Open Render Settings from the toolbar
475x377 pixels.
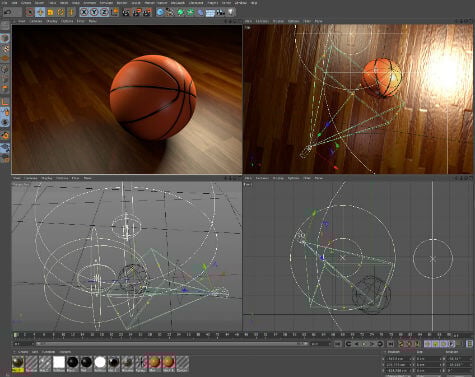coord(147,12)
